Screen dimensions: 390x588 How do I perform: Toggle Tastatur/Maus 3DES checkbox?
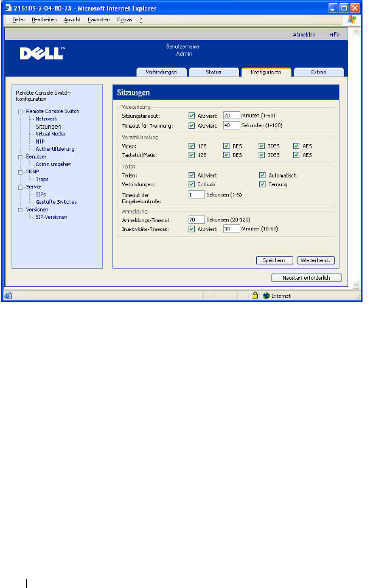click(262, 155)
